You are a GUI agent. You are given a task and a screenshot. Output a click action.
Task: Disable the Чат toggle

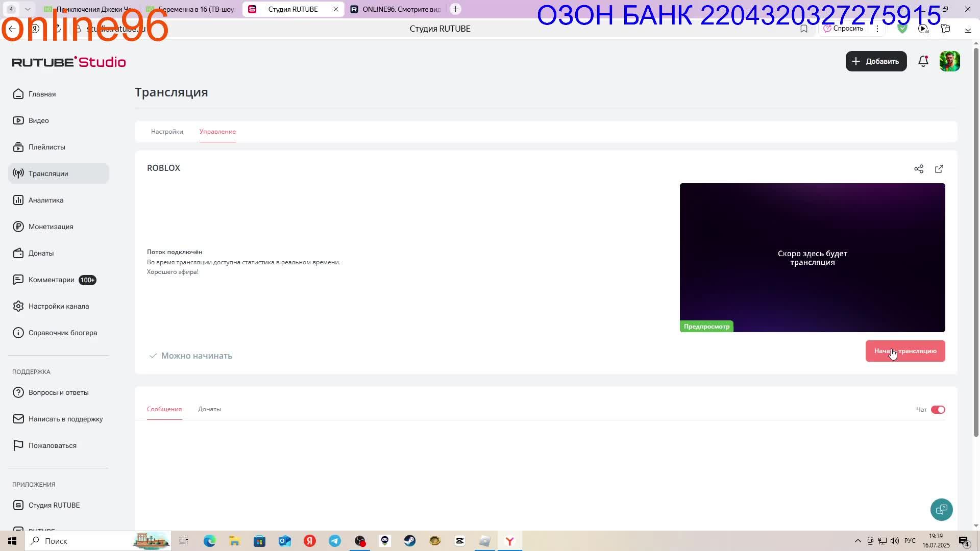pos(938,410)
